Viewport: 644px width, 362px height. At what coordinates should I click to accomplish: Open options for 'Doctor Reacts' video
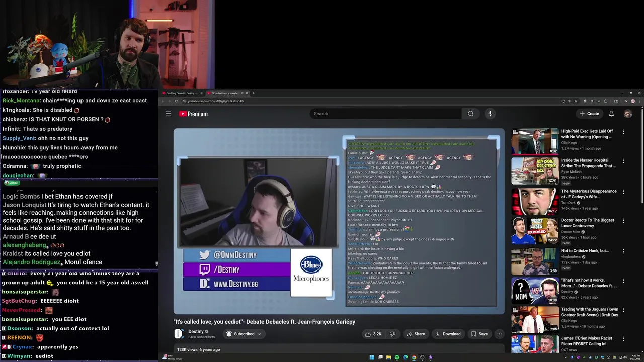(x=623, y=221)
